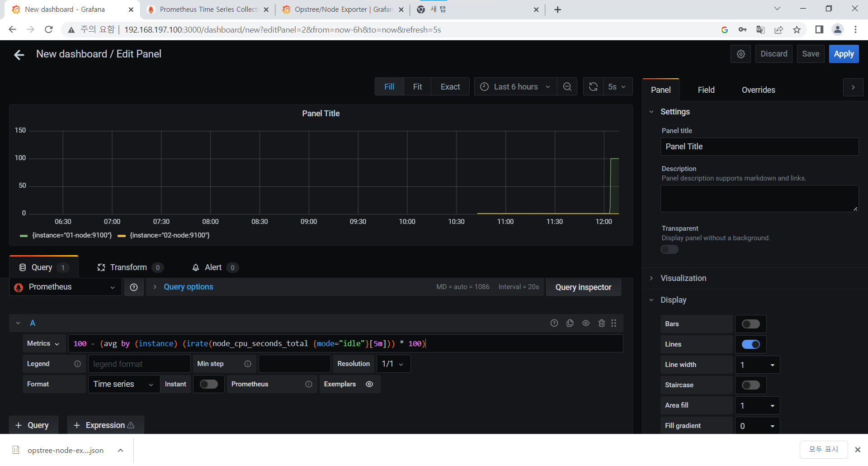This screenshot has height=466, width=868.
Task: Toggle the Instant query switch
Action: 209,384
